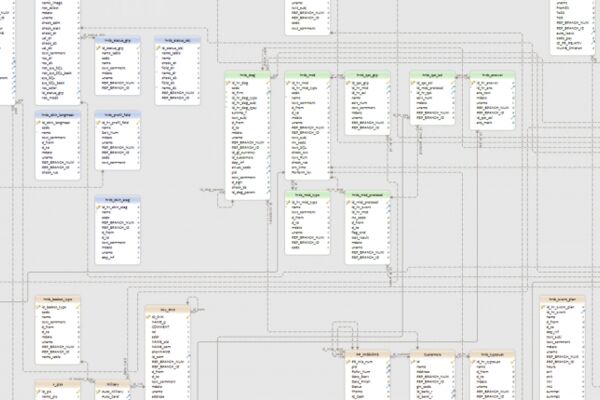Select the hrdb_skim_dog table header
The height and width of the screenshot is (400, 600).
pyautogui.click(x=117, y=200)
